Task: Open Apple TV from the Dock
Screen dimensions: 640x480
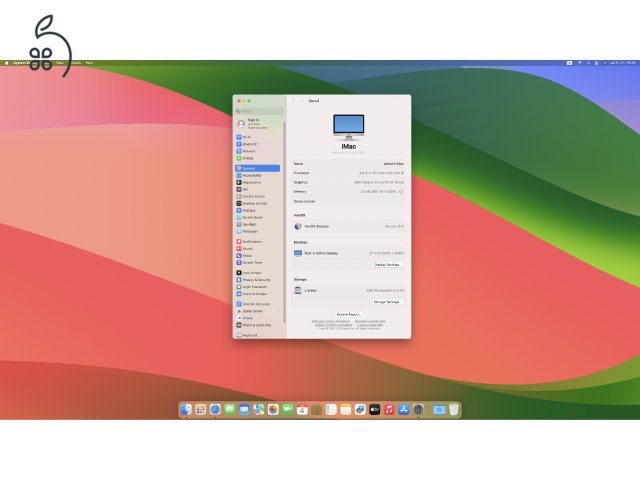Action: coord(375,409)
